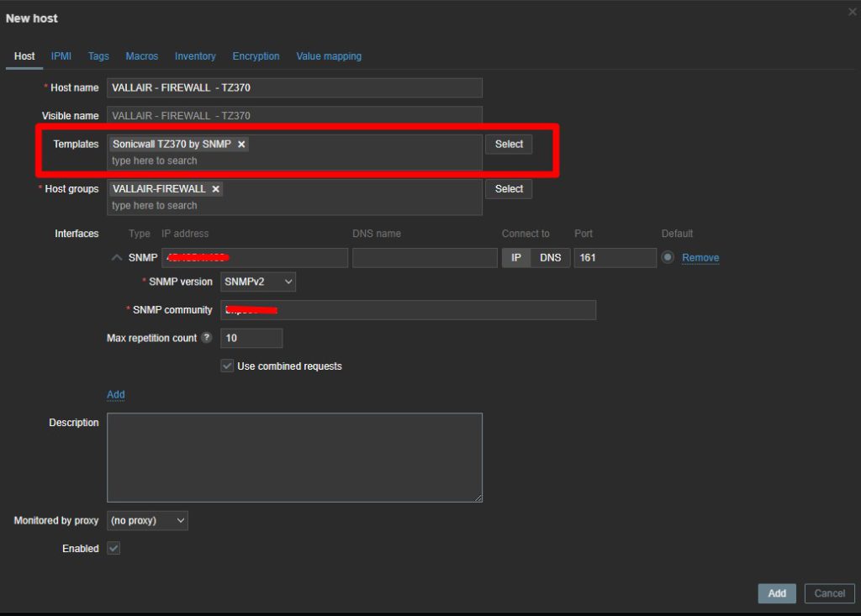Click Select button next to Host groups
Image resolution: width=861 pixels, height=616 pixels.
(x=509, y=189)
